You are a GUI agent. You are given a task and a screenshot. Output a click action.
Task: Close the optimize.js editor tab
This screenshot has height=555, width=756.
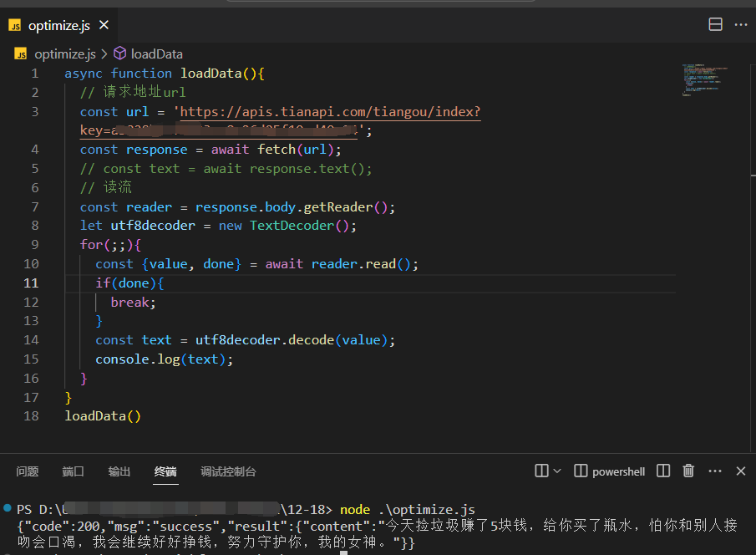[104, 25]
